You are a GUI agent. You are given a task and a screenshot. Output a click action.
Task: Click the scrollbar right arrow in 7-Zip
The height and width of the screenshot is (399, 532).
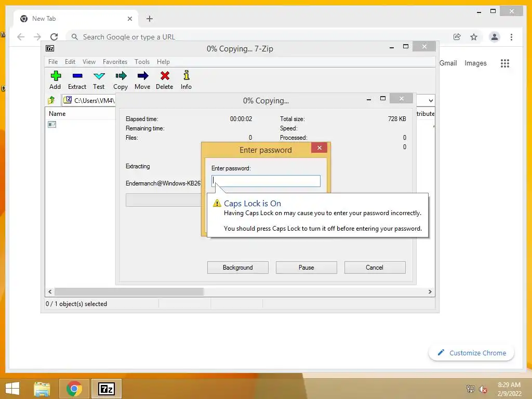430,292
